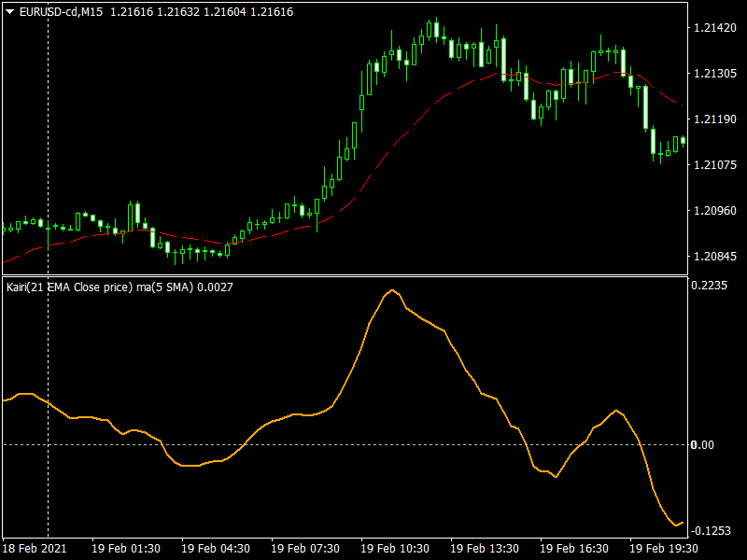The height and width of the screenshot is (560, 747).
Task: Select the EURUSD-cd,M15 chart title
Action: pyautogui.click(x=60, y=12)
